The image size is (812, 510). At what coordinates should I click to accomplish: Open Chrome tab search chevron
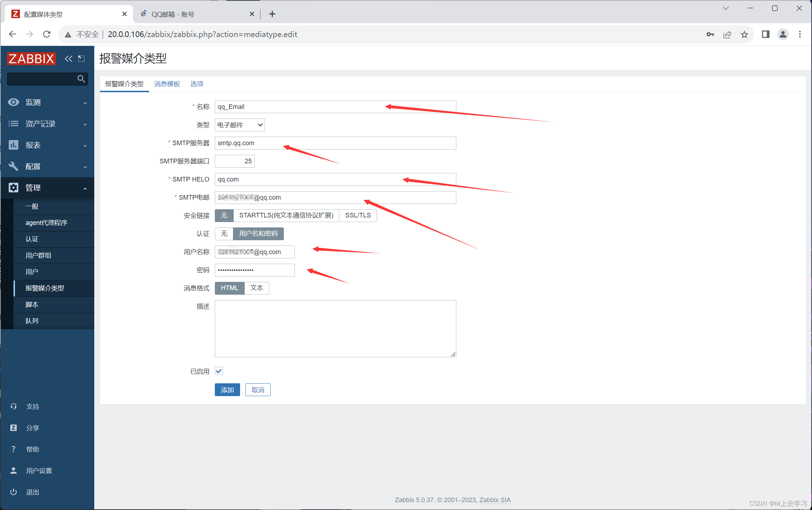tap(726, 8)
